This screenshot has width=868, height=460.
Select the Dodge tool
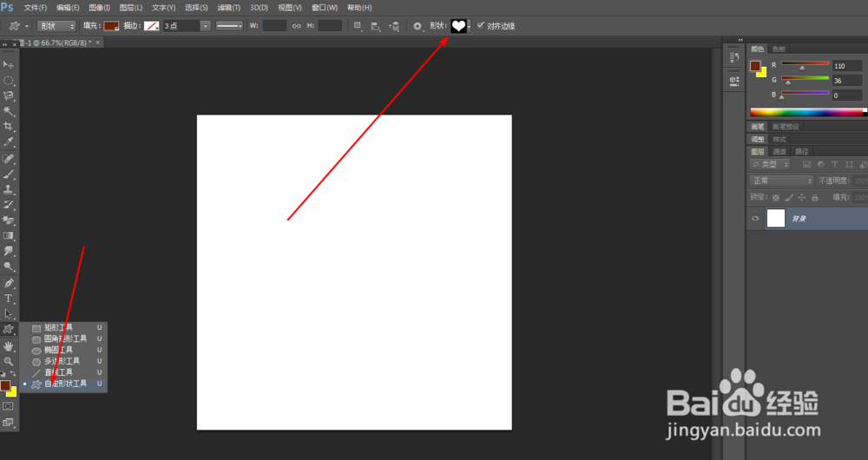(9, 266)
